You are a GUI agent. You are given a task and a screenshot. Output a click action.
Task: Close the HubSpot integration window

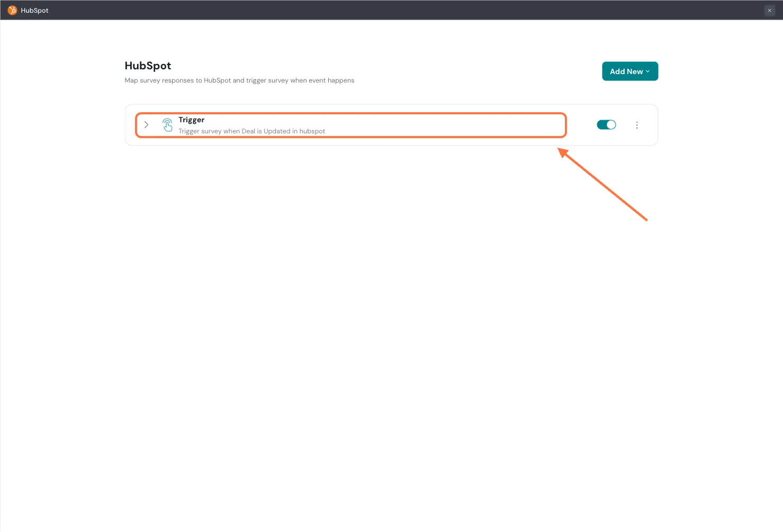769,11
